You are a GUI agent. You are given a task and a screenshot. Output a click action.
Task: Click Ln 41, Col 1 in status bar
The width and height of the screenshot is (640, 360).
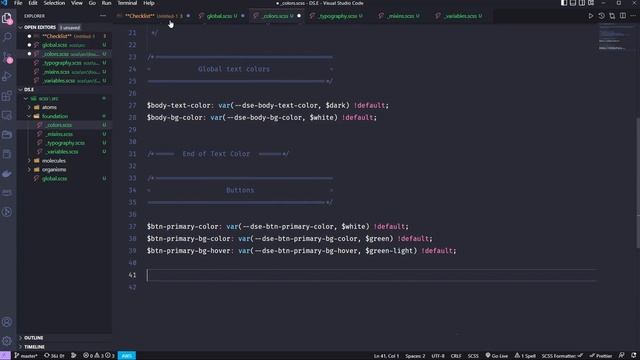click(x=386, y=356)
